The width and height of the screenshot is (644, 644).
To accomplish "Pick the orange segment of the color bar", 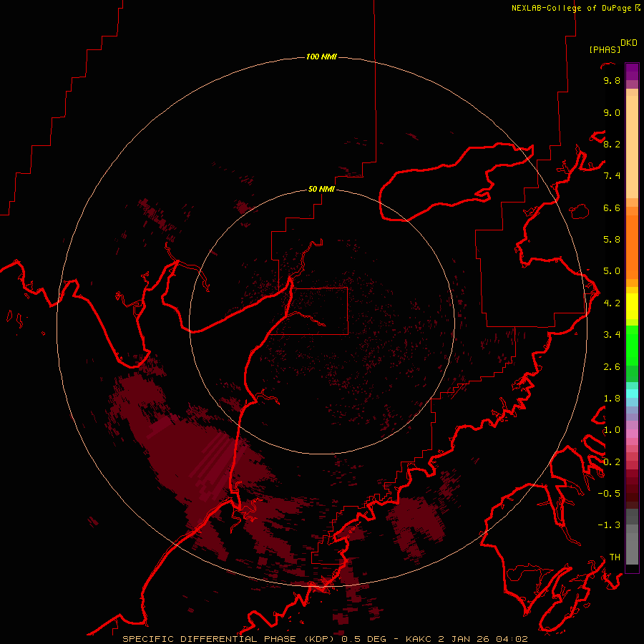I will [x=632, y=247].
